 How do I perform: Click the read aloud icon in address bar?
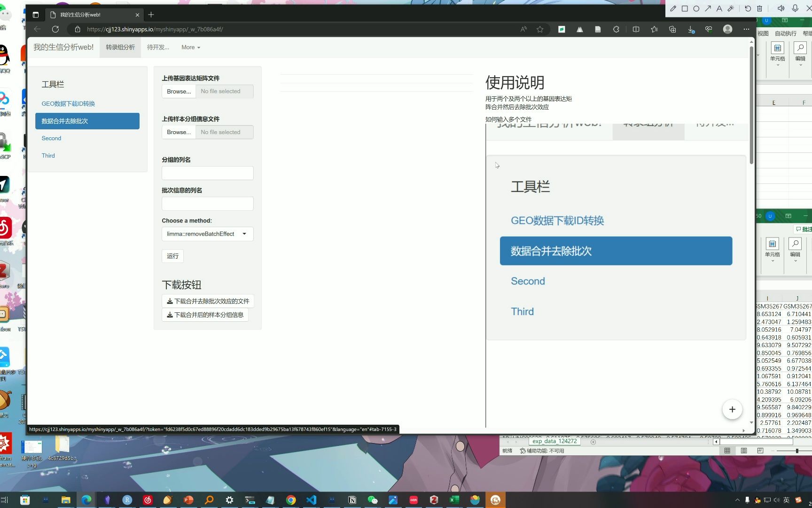click(523, 29)
